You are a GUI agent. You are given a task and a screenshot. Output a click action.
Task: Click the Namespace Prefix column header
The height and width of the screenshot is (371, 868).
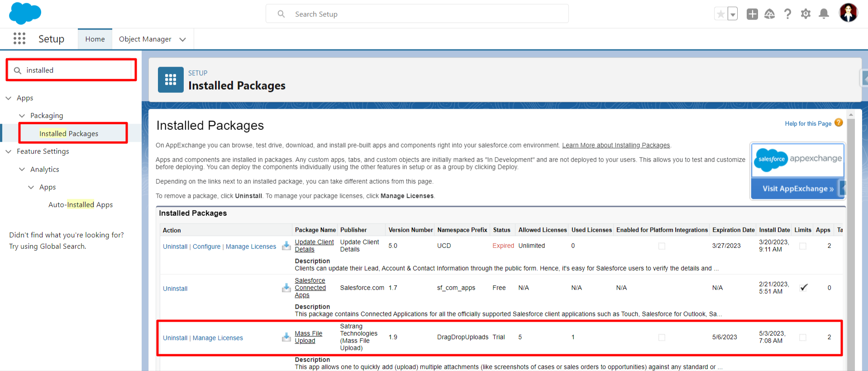coord(462,230)
